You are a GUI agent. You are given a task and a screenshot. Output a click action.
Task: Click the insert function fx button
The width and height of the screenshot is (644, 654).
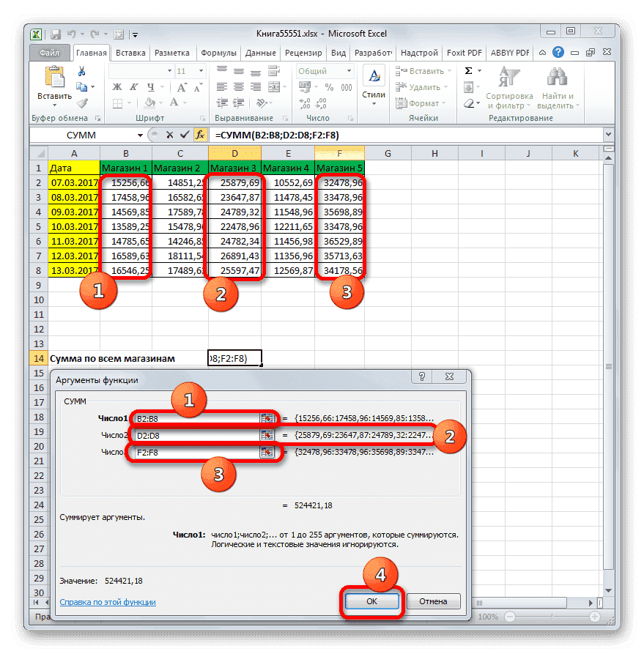(199, 135)
